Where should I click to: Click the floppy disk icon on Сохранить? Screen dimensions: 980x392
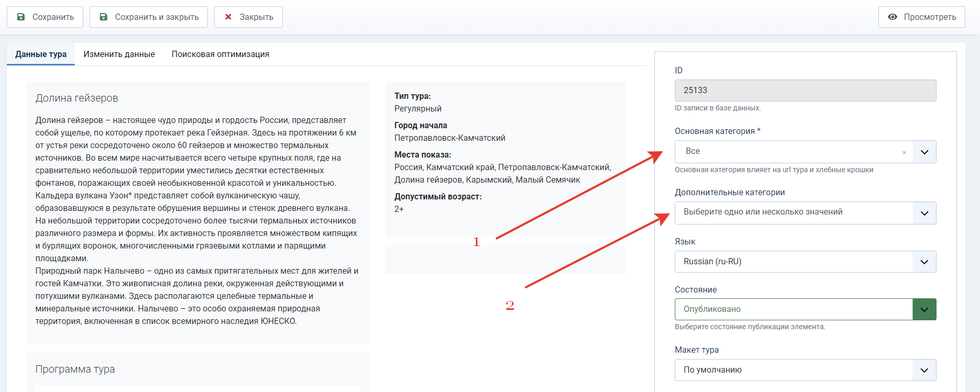coord(21,17)
